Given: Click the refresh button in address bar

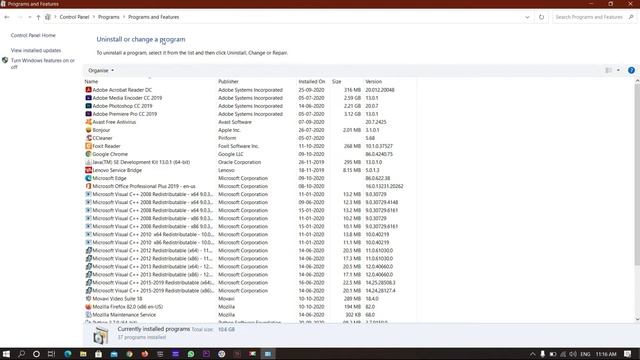Looking at the screenshot, I should coord(541,17).
